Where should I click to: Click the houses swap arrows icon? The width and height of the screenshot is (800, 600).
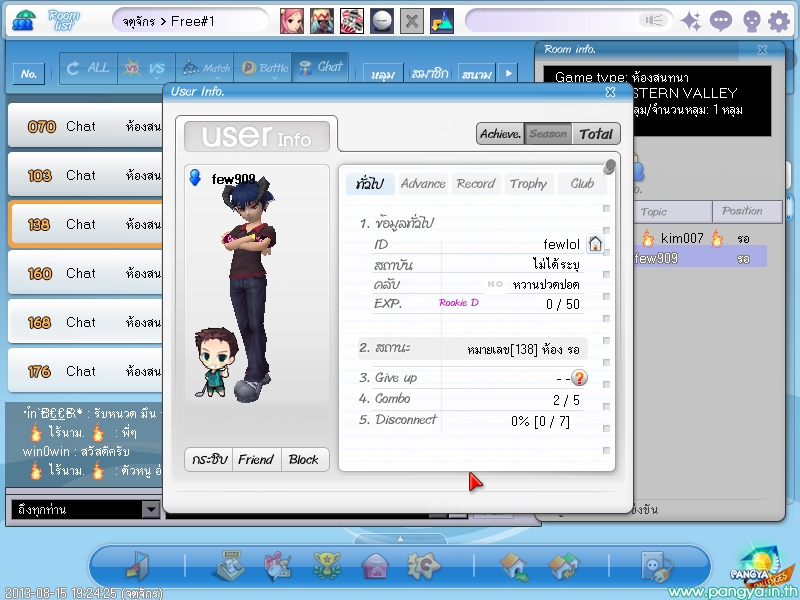tap(563, 567)
